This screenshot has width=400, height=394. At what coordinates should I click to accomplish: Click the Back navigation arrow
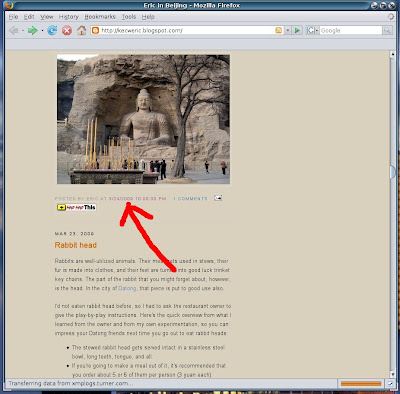(13, 31)
